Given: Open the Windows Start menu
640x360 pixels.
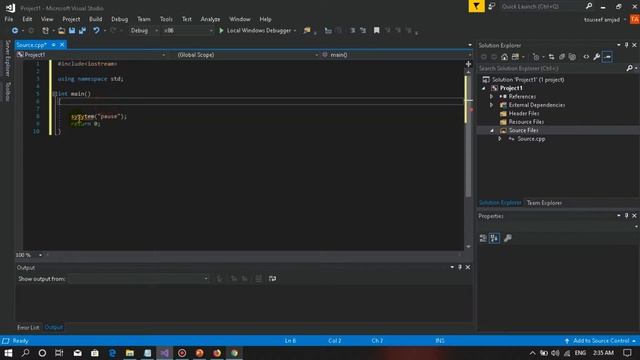Looking at the screenshot, I should [x=8, y=353].
